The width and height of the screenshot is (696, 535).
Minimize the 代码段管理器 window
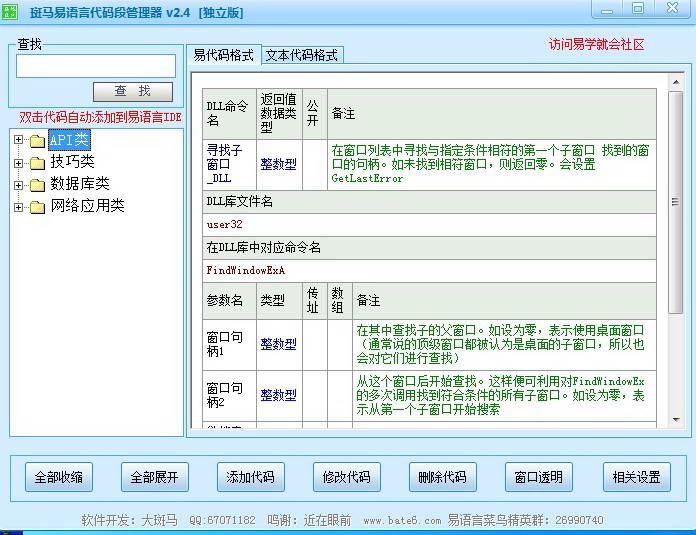pos(608,9)
